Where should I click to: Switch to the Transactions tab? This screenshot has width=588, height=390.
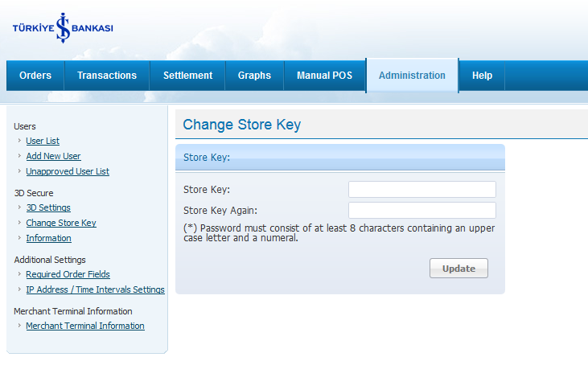coord(107,76)
